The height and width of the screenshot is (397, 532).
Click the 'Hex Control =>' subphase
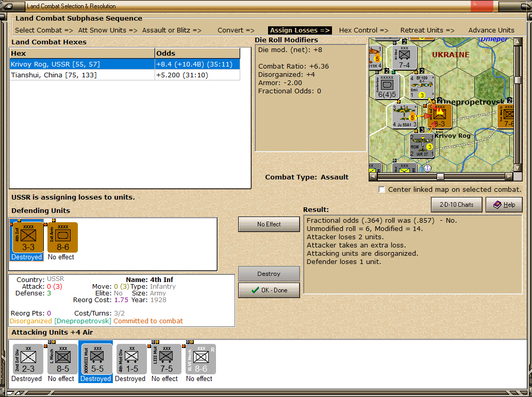364,30
